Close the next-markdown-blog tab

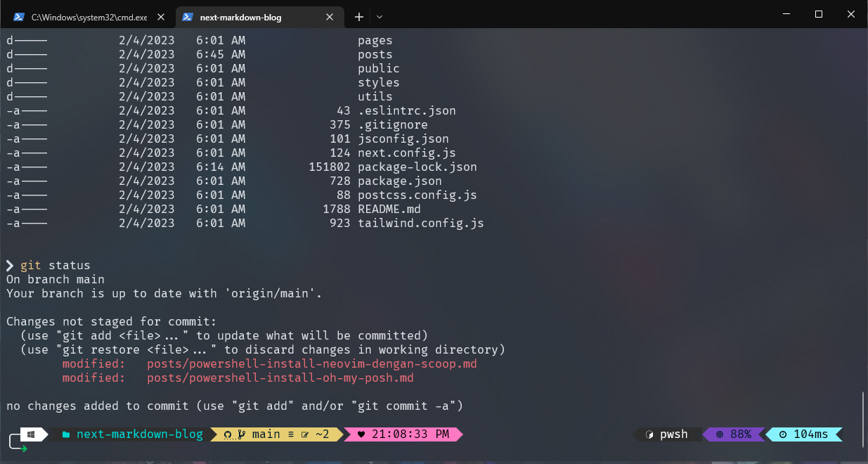pos(331,17)
